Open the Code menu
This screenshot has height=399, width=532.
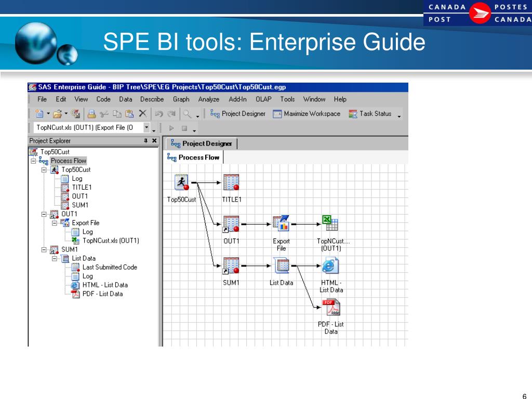coord(103,99)
